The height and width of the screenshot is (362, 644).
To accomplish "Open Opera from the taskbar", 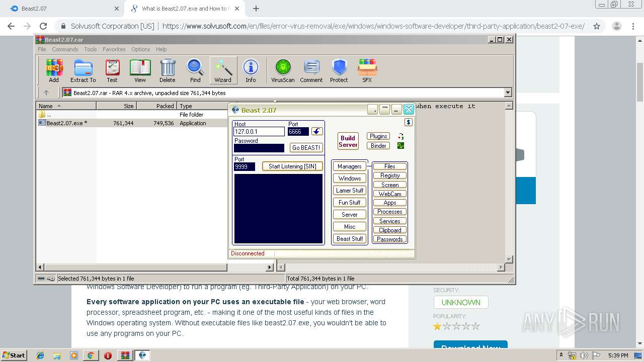I will tap(108, 355).
